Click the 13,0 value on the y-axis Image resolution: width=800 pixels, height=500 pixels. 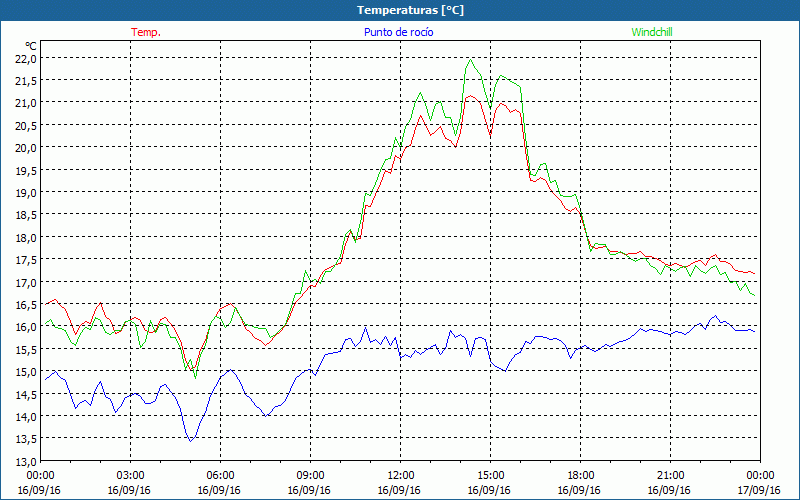click(27, 462)
